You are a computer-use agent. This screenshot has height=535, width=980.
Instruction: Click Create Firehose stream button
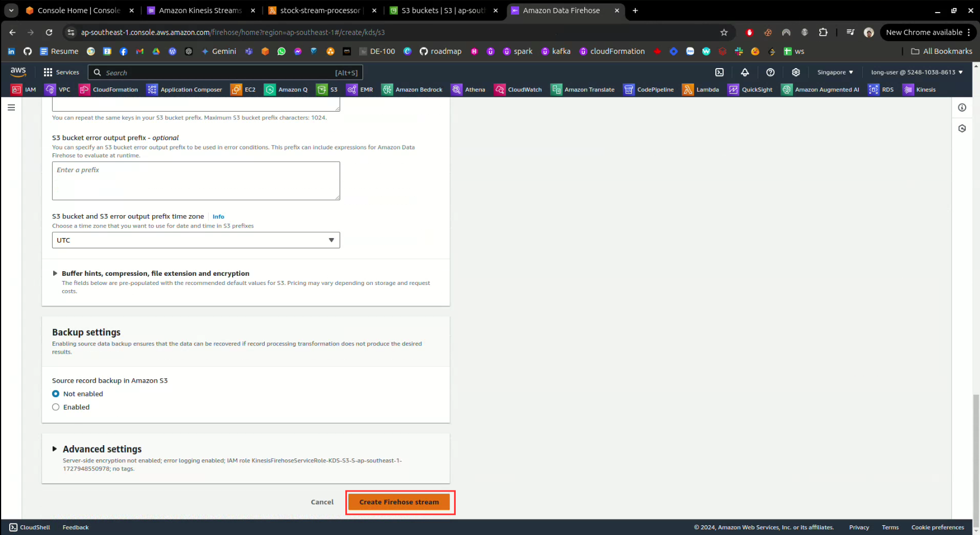click(399, 502)
